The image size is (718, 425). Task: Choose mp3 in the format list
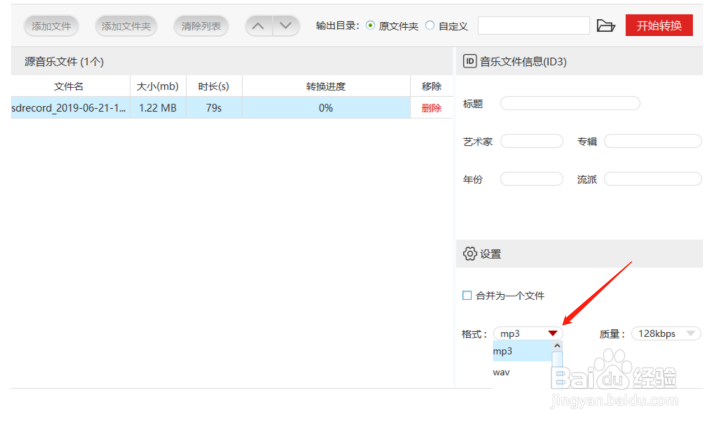coord(522,351)
